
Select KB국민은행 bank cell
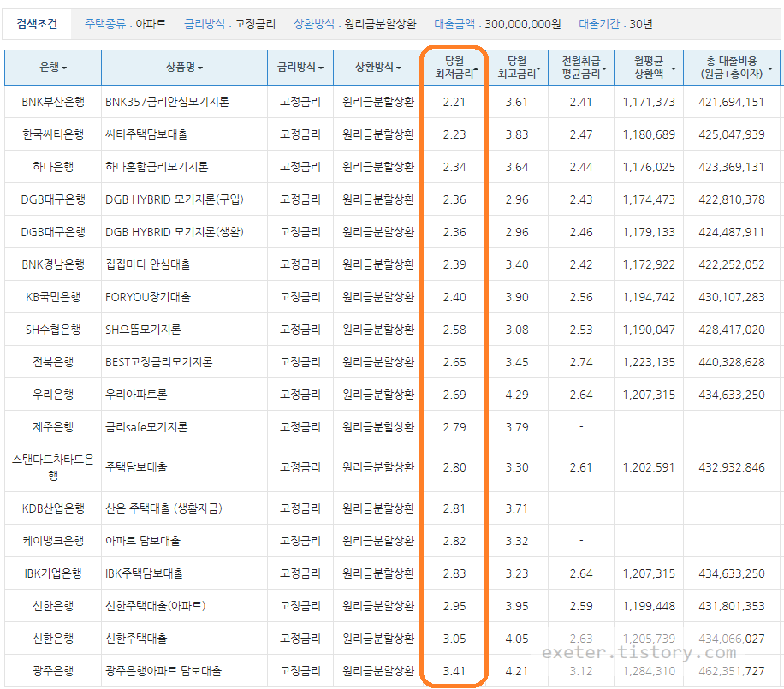[53, 297]
